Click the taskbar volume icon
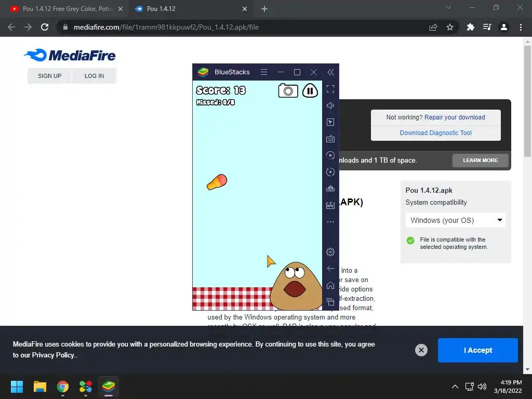This screenshot has width=532, height=399. [x=482, y=387]
